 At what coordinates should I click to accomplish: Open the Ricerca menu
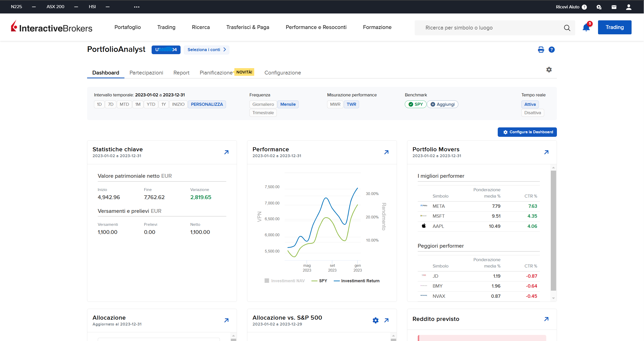click(x=201, y=27)
